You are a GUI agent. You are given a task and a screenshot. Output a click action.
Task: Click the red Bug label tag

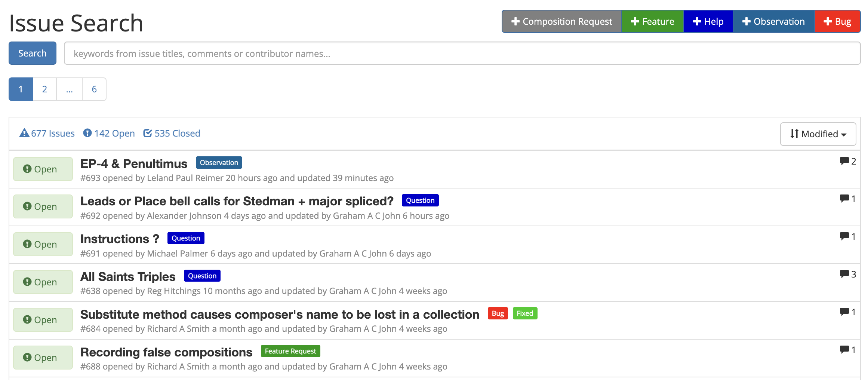(498, 313)
